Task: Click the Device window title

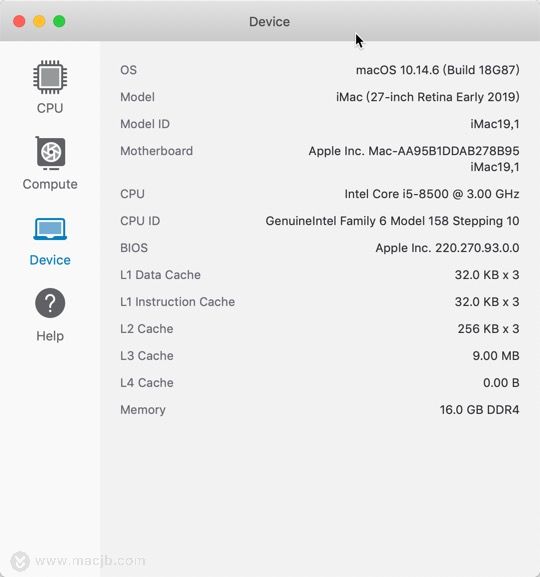Action: tap(269, 22)
